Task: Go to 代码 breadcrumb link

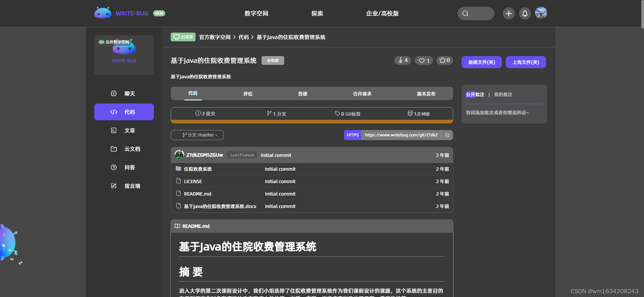Action: (x=244, y=37)
